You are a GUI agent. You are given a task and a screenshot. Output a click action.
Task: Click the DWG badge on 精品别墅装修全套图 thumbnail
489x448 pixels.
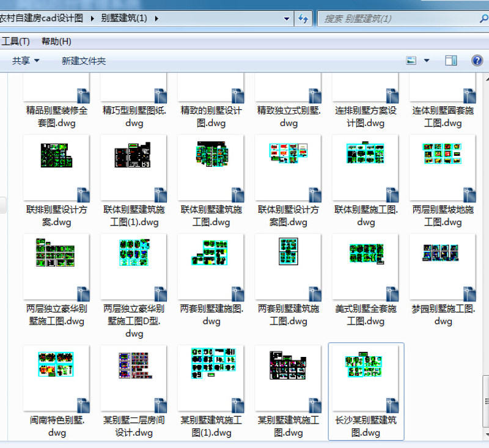pyautogui.click(x=83, y=96)
